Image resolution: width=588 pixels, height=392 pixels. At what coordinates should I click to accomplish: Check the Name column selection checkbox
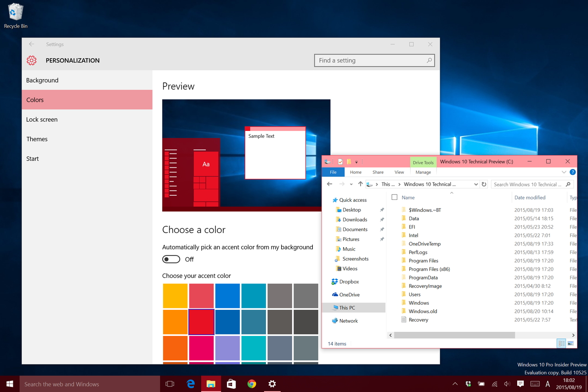[394, 197]
